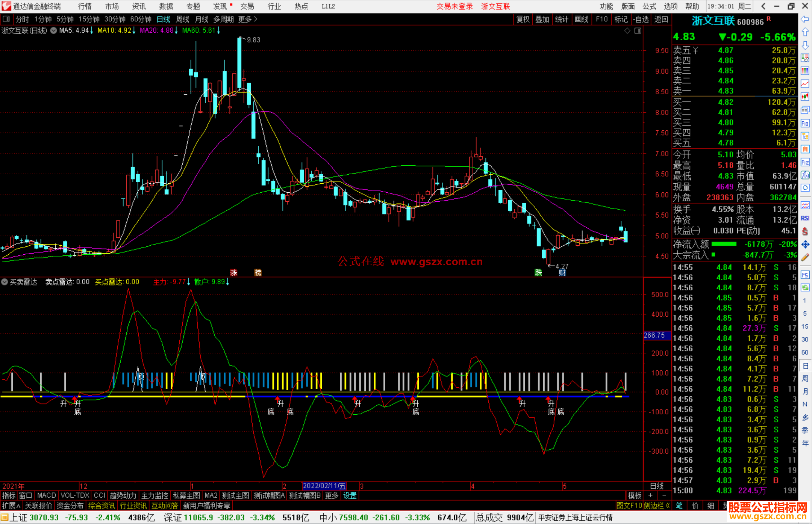
Task: Click the 返回 return button
Action: [661, 19]
